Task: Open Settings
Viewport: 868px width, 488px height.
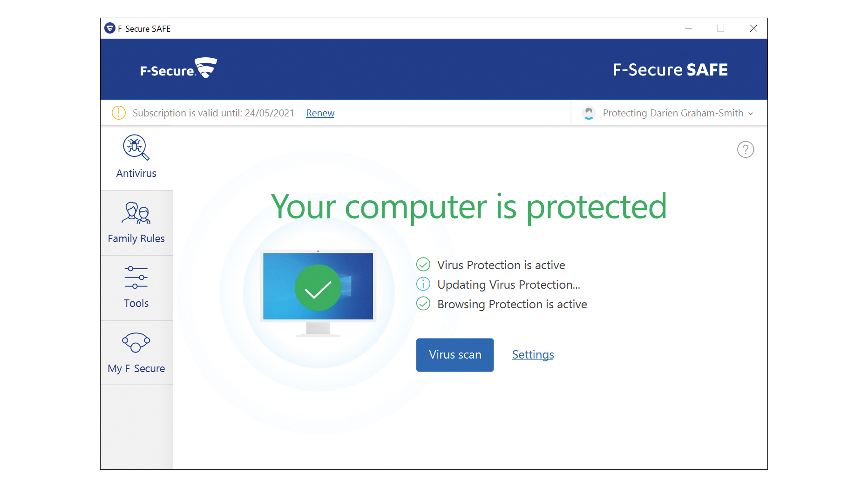Action: 532,354
